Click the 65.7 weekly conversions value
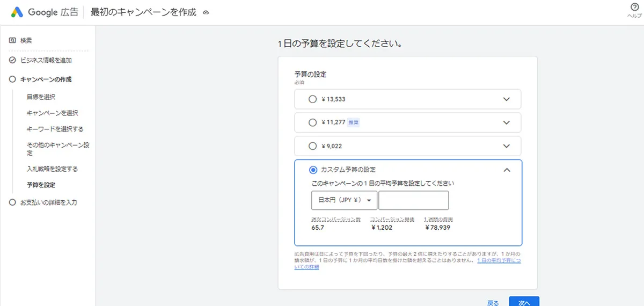Image resolution: width=644 pixels, height=306 pixels. pos(318,228)
